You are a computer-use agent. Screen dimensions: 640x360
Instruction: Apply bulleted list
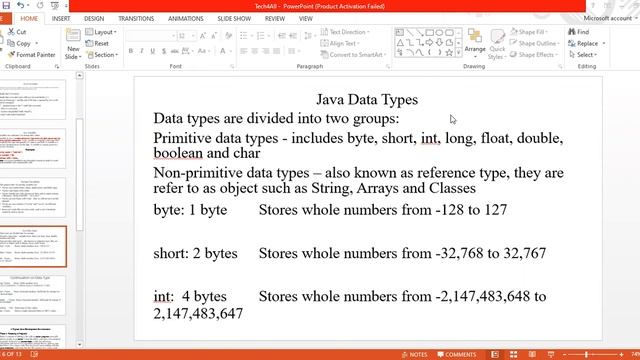click(x=245, y=36)
